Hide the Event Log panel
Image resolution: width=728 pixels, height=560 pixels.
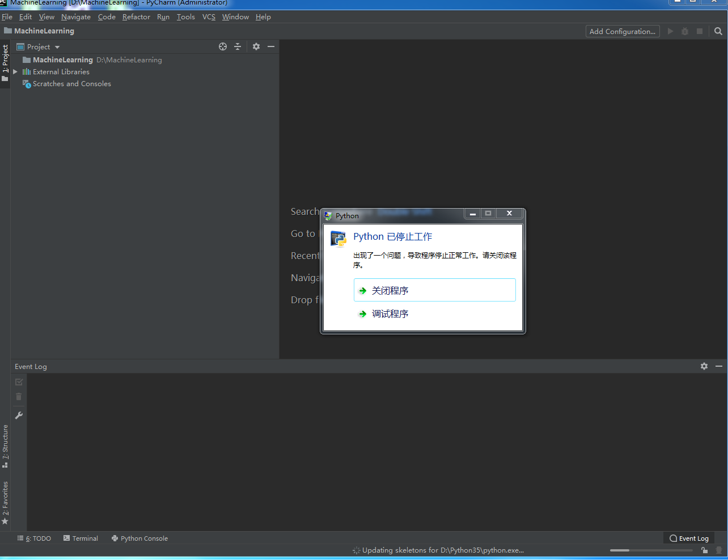click(x=719, y=366)
